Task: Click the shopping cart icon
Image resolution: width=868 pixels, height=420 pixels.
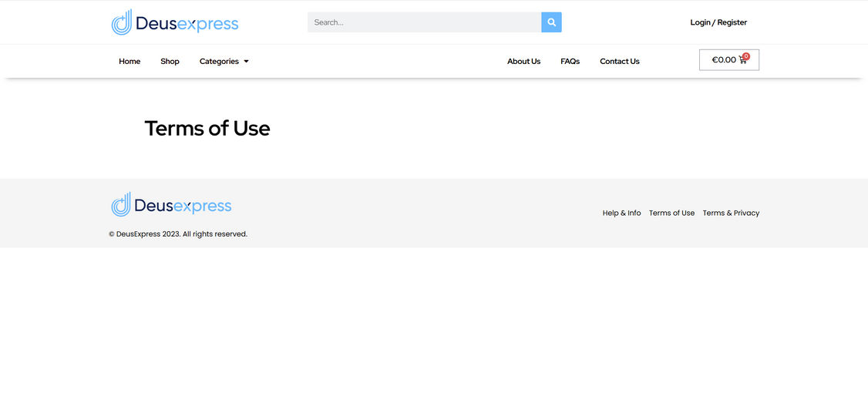Action: tap(743, 60)
